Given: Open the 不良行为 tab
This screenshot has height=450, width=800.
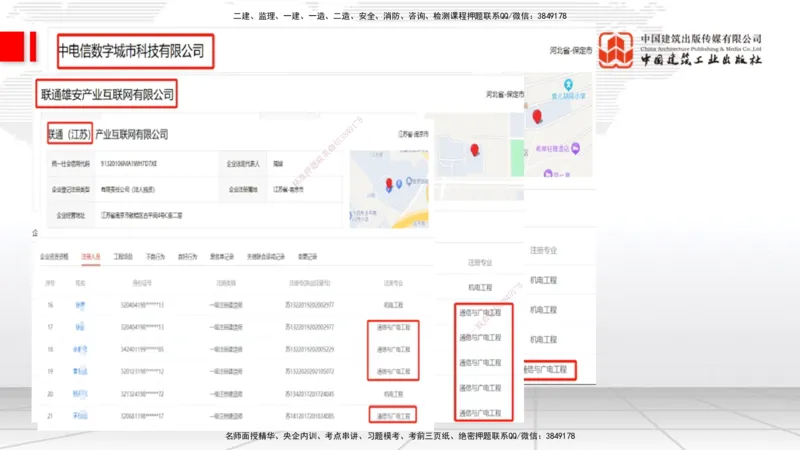Looking at the screenshot, I should [155, 257].
